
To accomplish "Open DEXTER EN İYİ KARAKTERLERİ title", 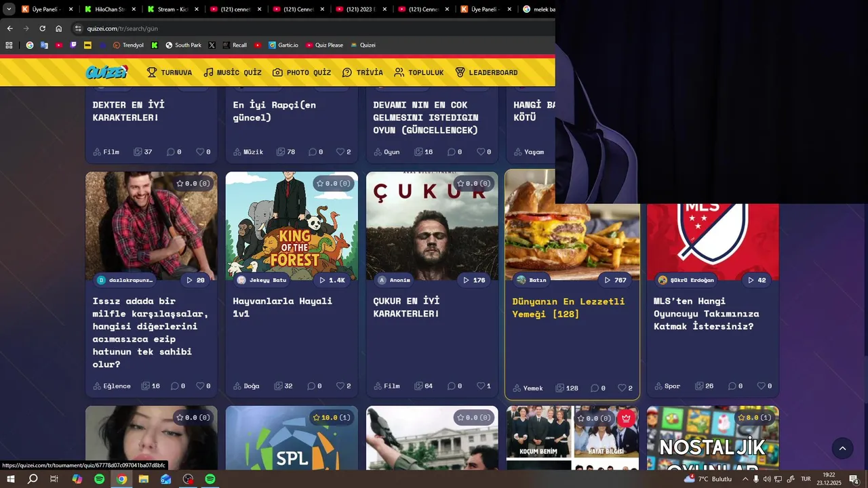I will pyautogui.click(x=128, y=110).
